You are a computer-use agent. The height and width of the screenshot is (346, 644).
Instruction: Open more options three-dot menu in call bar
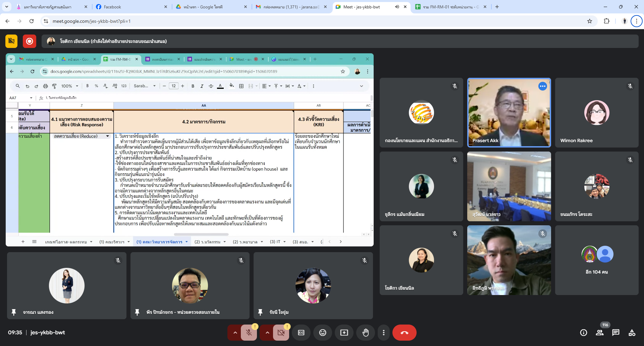383,333
